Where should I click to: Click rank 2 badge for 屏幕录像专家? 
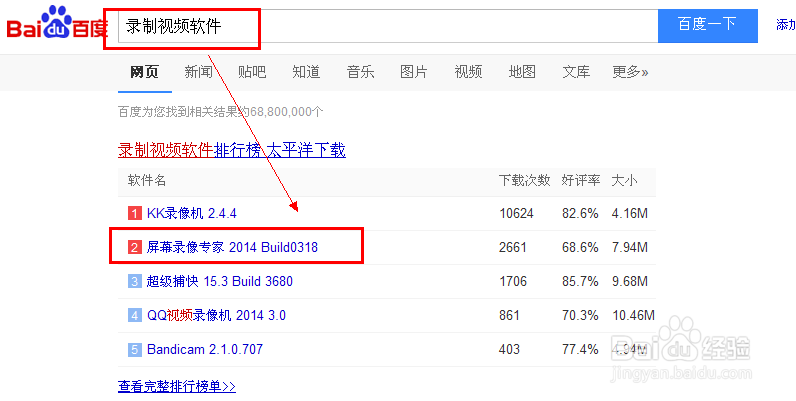coord(135,247)
